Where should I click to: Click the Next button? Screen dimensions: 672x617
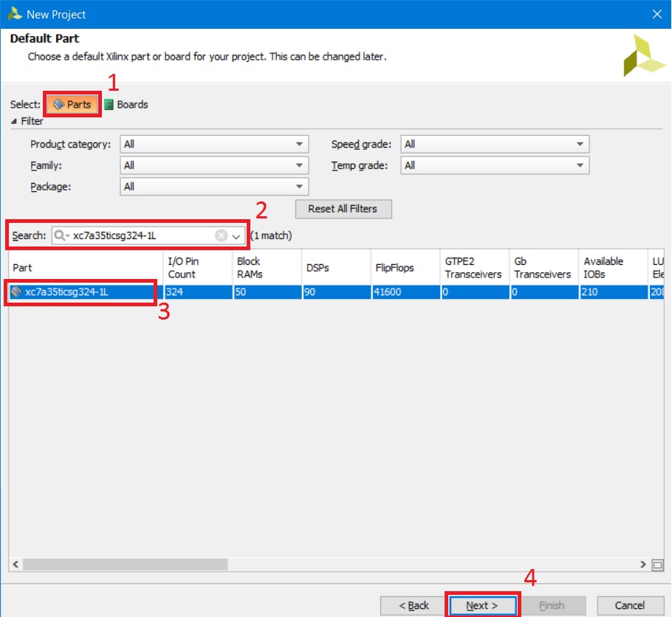[x=482, y=606]
